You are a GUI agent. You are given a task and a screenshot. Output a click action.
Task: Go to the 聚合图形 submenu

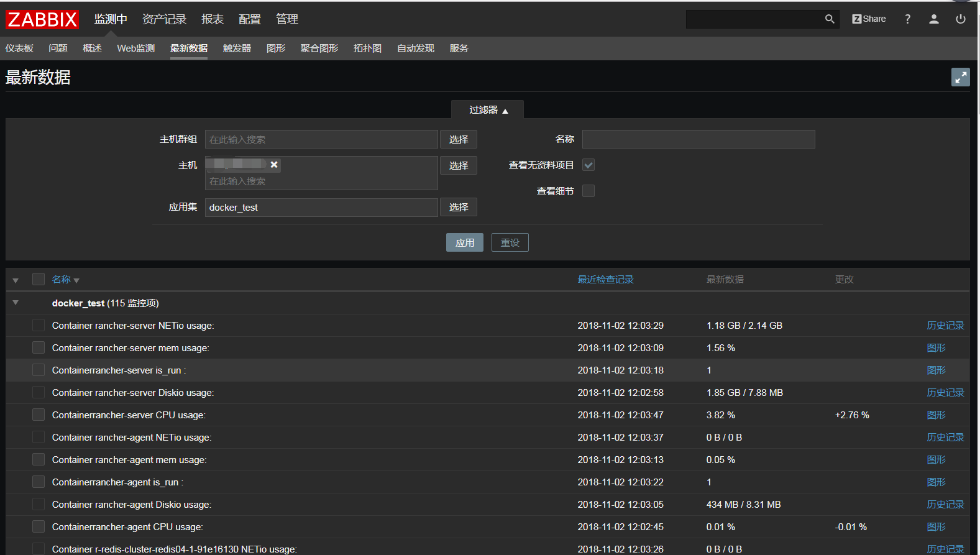[319, 48]
